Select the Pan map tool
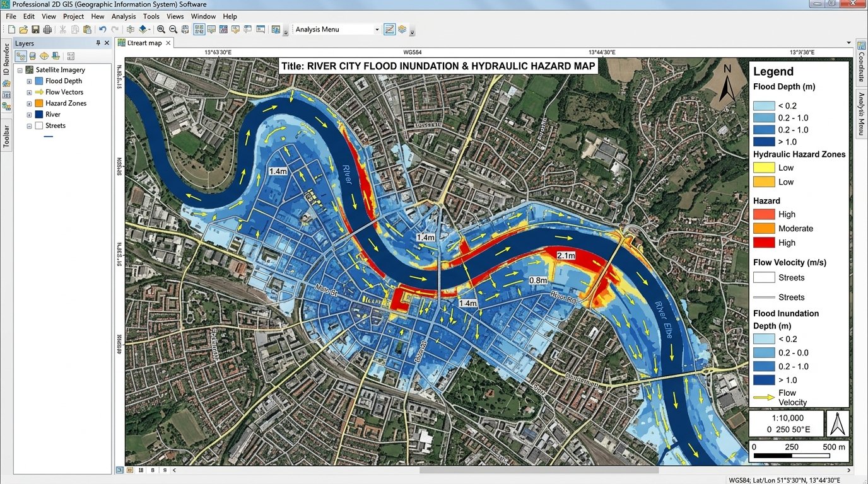This screenshot has width=868, height=484. [131, 29]
